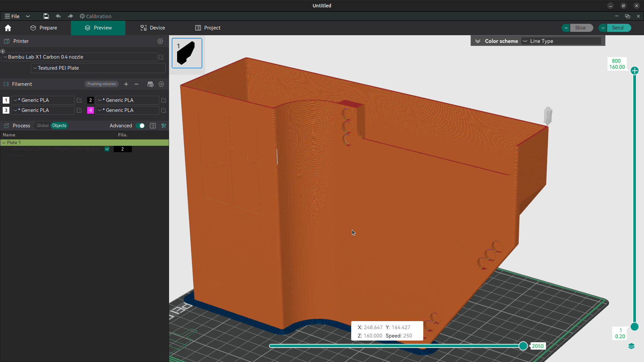Remove a filament with minus icon
Image resolution: width=644 pixels, height=362 pixels.
pyautogui.click(x=137, y=84)
